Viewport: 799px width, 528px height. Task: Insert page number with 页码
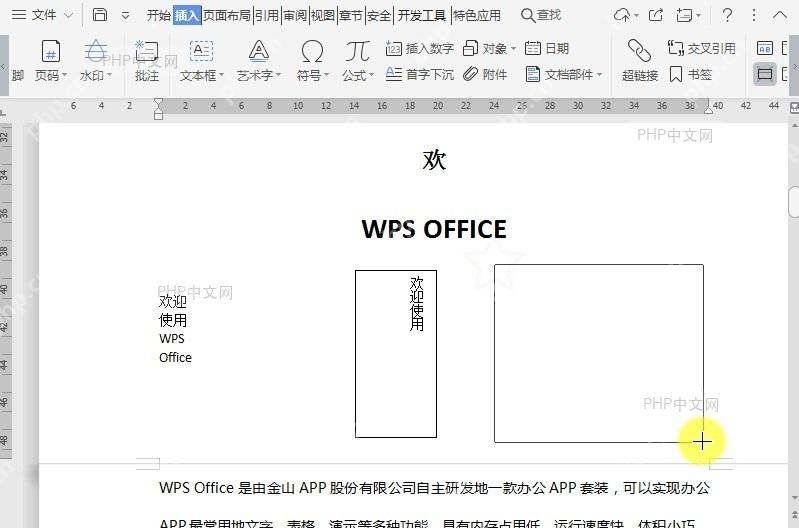point(50,61)
